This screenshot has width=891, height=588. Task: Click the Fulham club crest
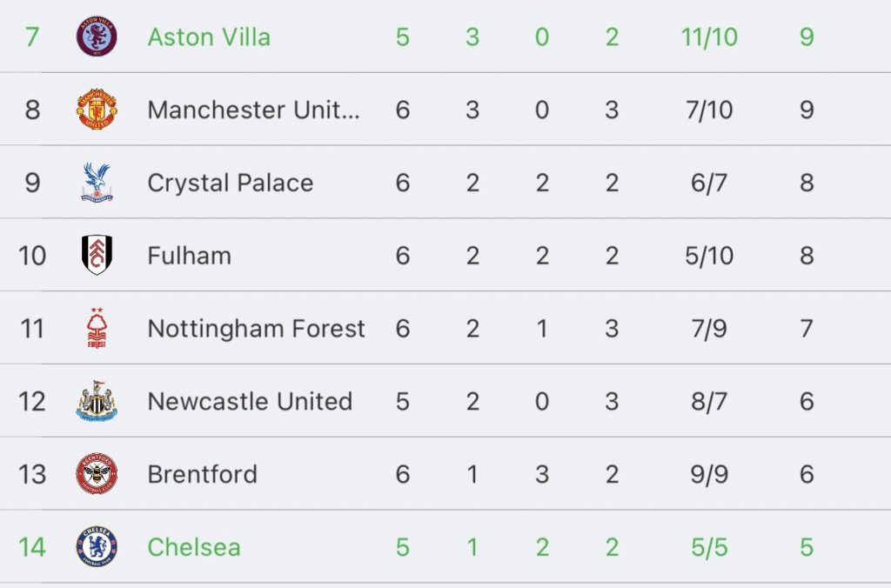pos(97,256)
